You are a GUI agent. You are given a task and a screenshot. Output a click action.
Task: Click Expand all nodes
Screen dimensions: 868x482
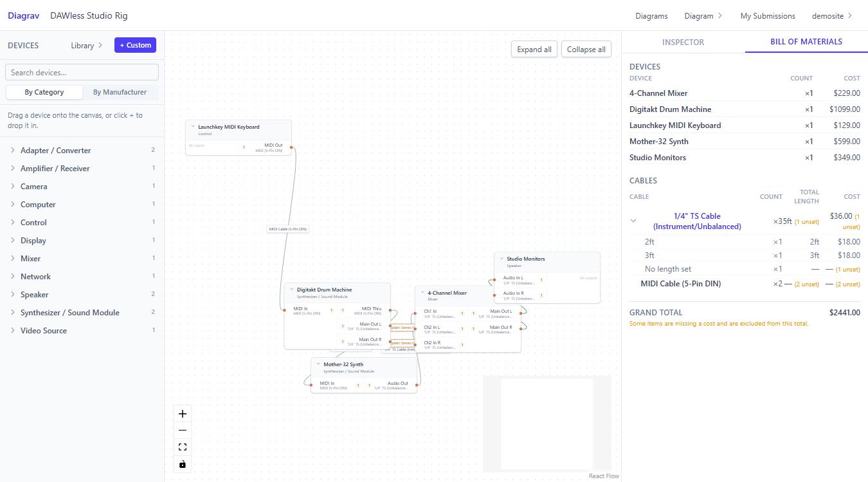point(534,50)
